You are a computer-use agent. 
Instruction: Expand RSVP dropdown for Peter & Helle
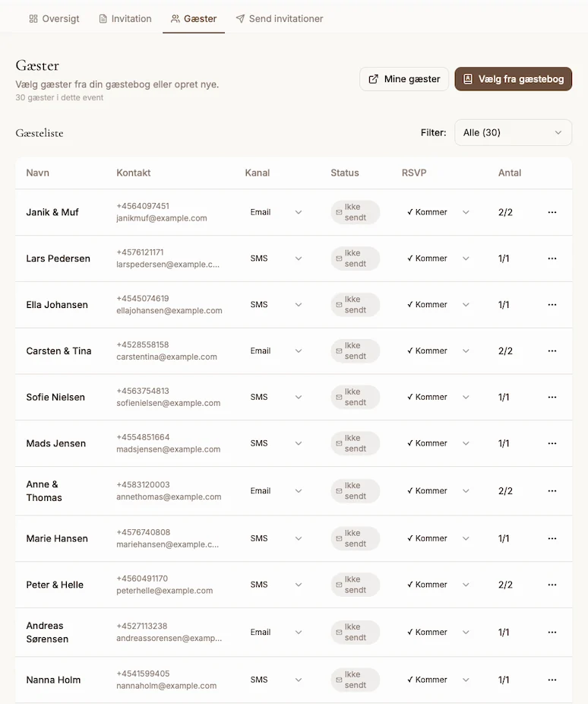438,585
